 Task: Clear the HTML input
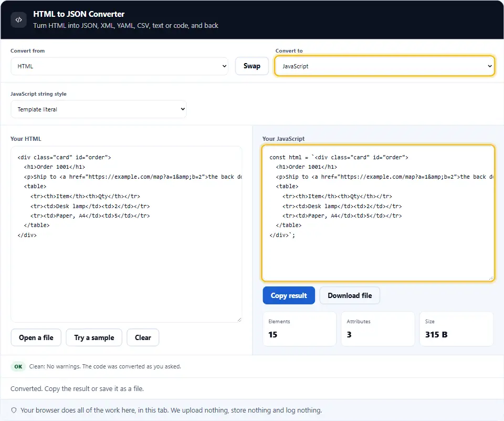pyautogui.click(x=143, y=337)
